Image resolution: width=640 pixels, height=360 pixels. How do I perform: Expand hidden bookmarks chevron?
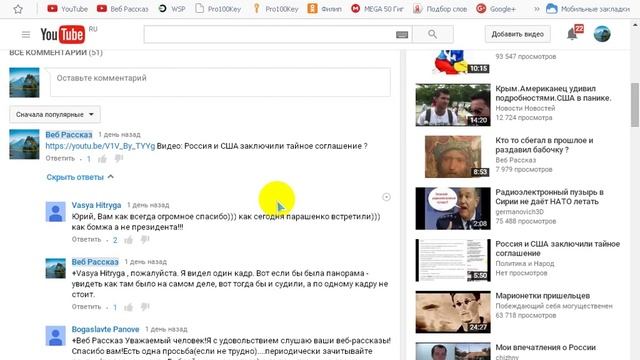(537, 9)
